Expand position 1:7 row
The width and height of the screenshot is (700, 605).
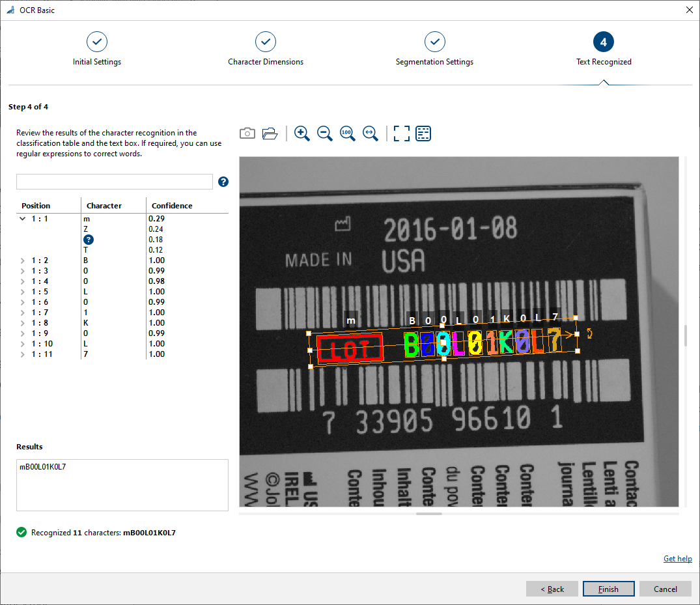pyautogui.click(x=22, y=313)
